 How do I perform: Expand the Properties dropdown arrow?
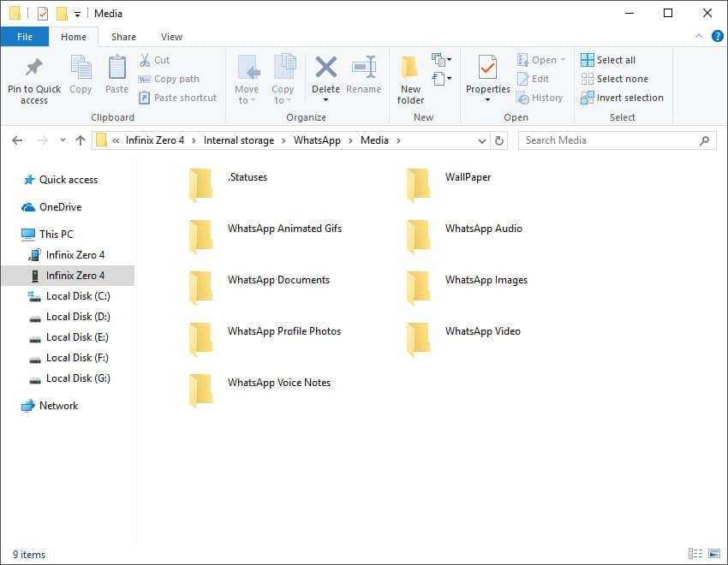tap(487, 100)
